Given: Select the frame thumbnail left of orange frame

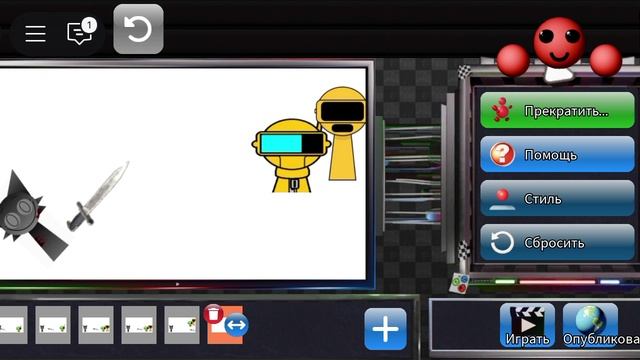Looking at the screenshot, I should click(x=182, y=325).
